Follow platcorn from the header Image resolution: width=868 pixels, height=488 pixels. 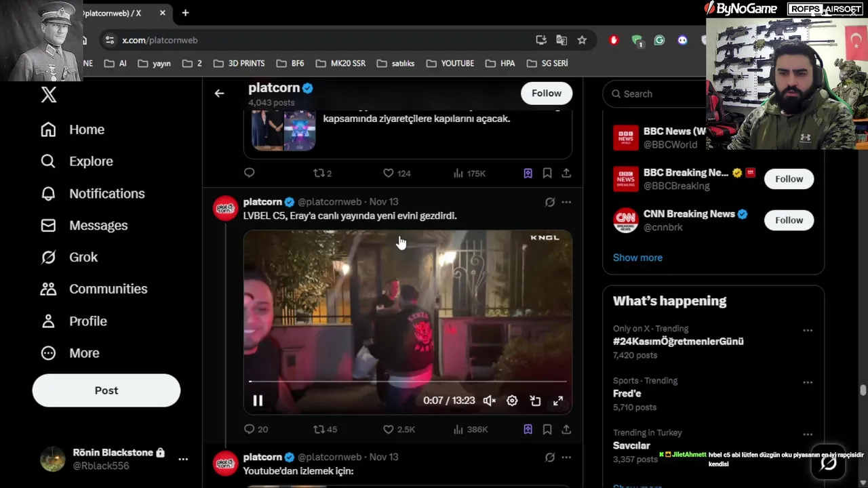click(x=547, y=94)
